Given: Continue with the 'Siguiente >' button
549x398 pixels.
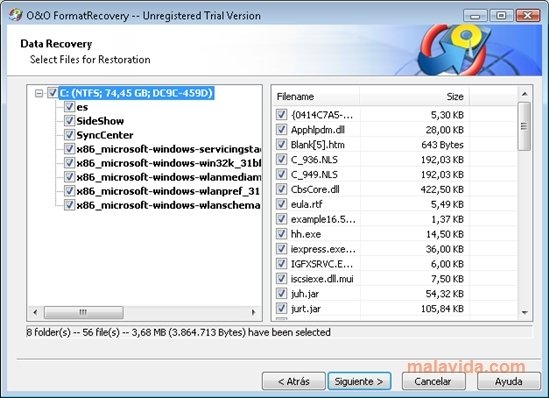Looking at the screenshot, I should 359,381.
